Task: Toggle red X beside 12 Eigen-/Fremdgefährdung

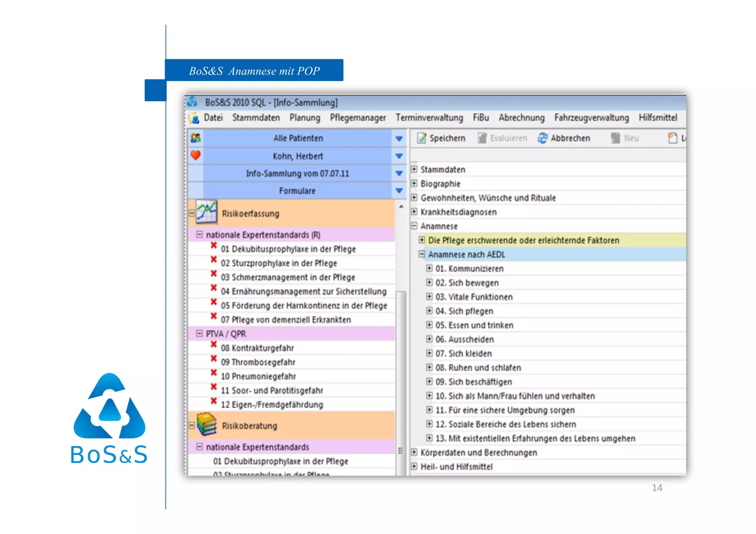Action: pyautogui.click(x=213, y=401)
